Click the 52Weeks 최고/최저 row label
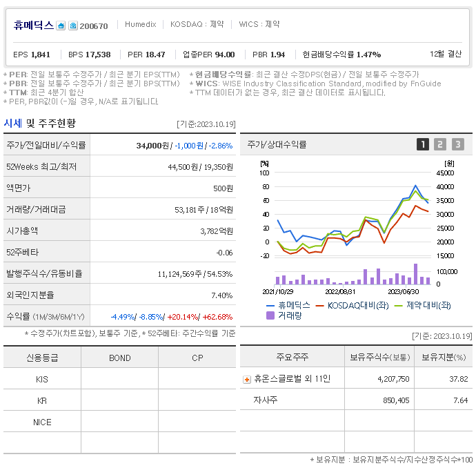Viewport: 476px width, 468px height. (x=41, y=167)
